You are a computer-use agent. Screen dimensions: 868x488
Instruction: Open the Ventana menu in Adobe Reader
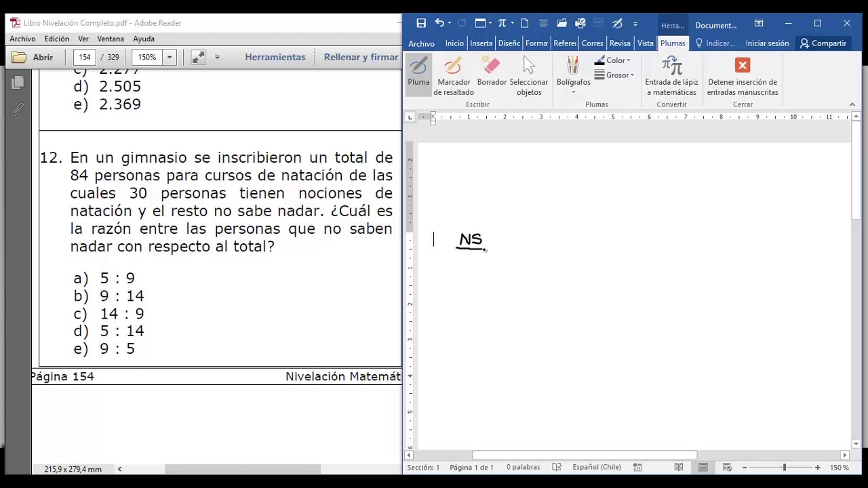point(111,39)
